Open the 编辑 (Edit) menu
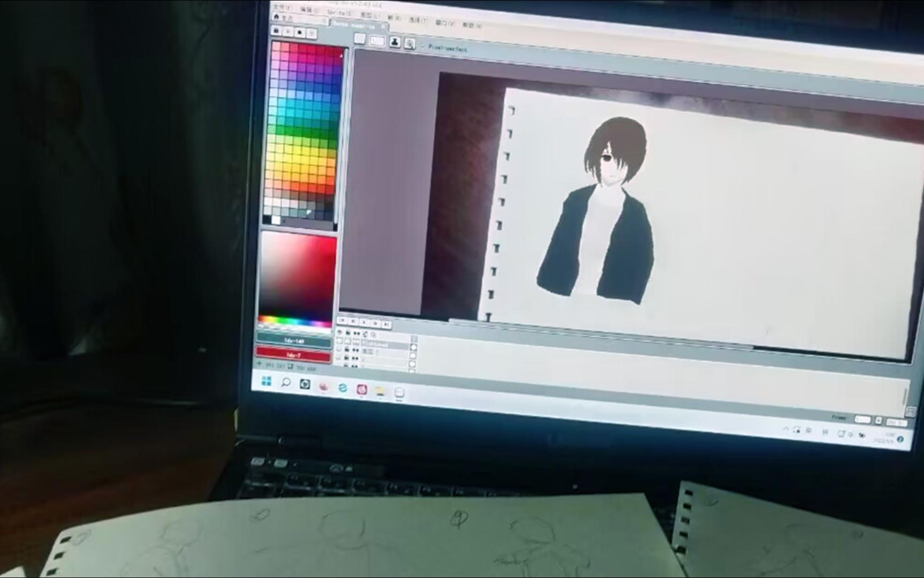The height and width of the screenshot is (578, 924). [309, 9]
